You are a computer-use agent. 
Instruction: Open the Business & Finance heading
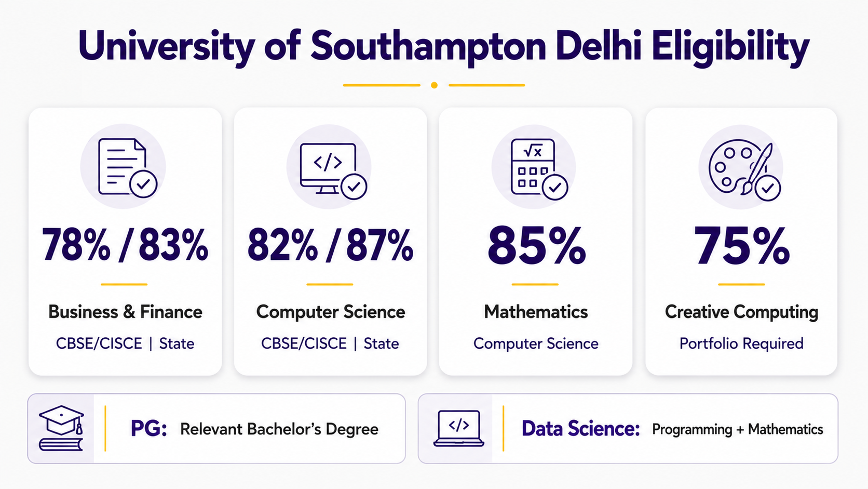click(125, 312)
